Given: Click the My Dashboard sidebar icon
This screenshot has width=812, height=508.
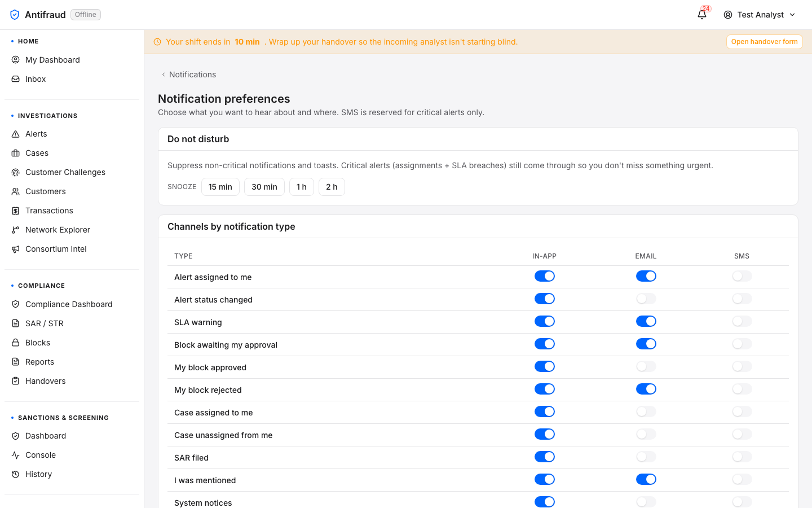Looking at the screenshot, I should tap(16, 60).
